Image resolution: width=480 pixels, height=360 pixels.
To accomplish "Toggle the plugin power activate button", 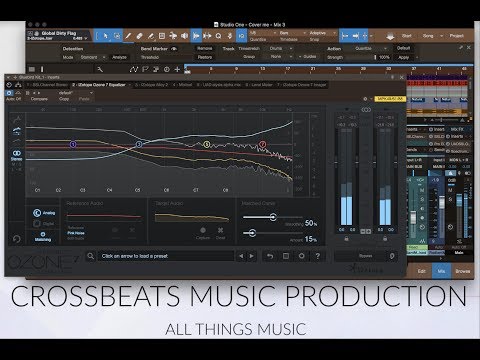I will (9, 93).
